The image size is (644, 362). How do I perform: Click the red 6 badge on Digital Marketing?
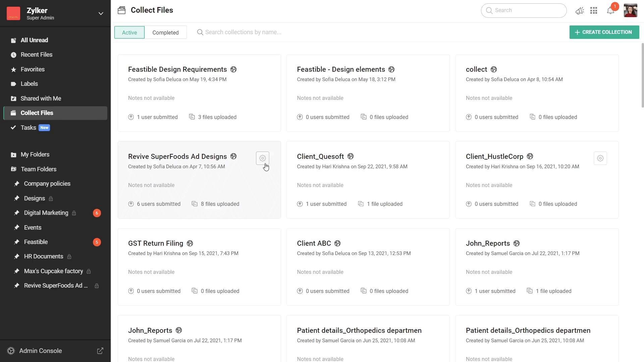[x=97, y=213]
